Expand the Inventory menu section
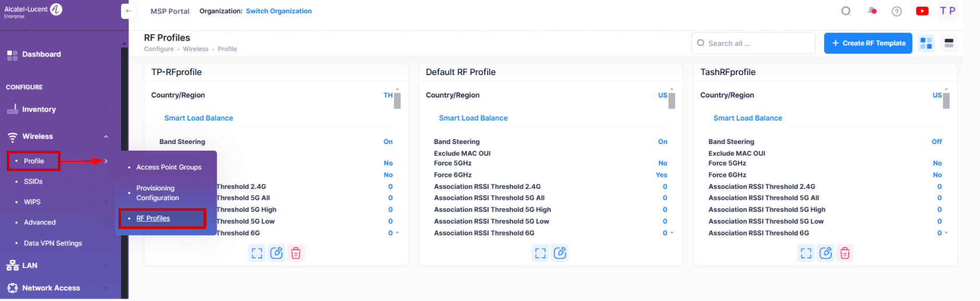Screen dimensions: 980x301 (x=106, y=110)
